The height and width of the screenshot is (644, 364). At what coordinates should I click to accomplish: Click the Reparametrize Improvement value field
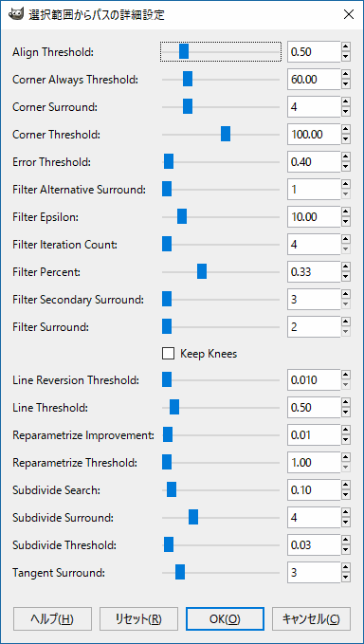tap(314, 435)
